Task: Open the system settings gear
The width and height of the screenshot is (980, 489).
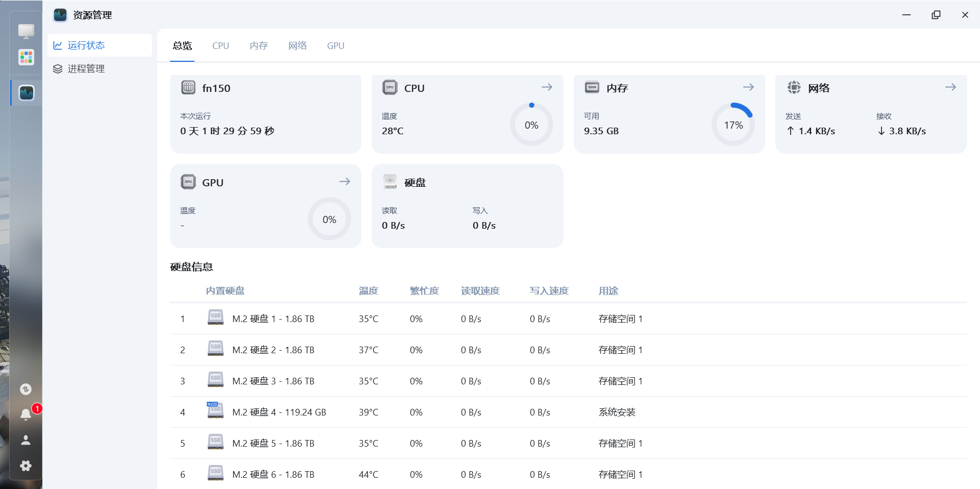Action: [26, 466]
